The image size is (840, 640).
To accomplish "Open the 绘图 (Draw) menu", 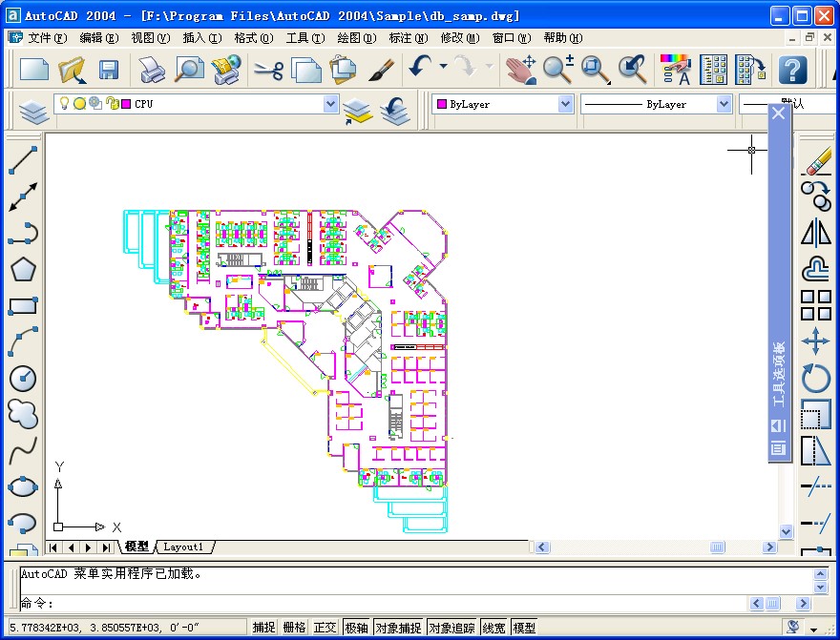I will tap(356, 38).
